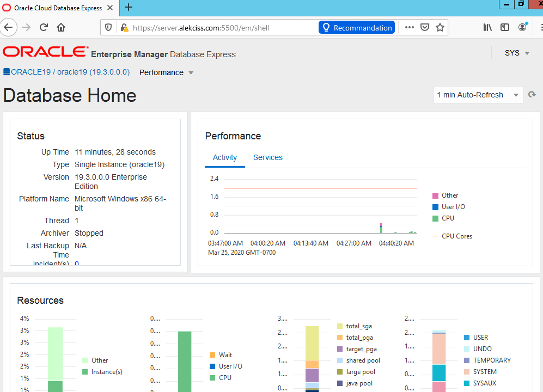Click the java pool legend swatch
This screenshot has width=543, height=392.
(340, 383)
